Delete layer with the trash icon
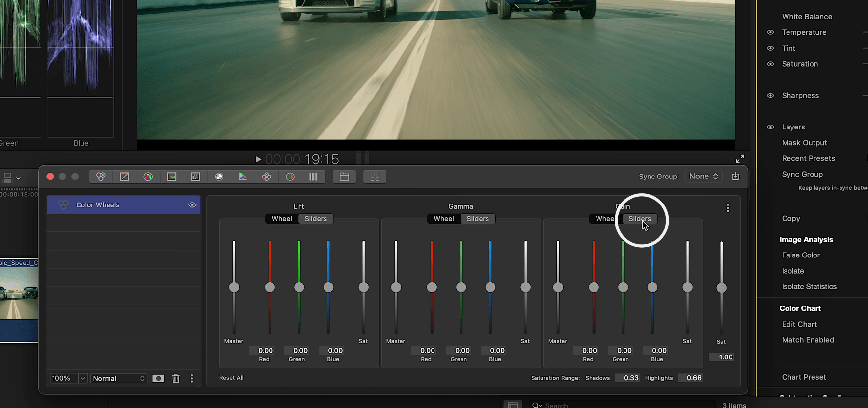This screenshot has width=868, height=408. point(176,378)
